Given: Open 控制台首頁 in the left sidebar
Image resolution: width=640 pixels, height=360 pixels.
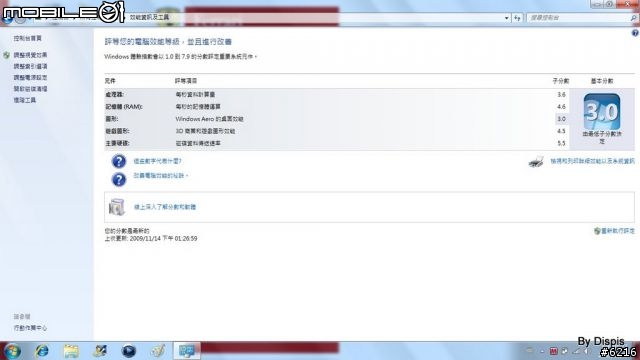Looking at the screenshot, I should click(27, 38).
